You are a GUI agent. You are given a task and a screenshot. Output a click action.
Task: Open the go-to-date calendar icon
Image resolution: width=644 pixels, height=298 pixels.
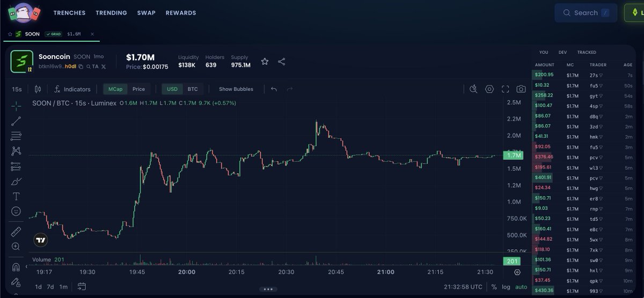coord(82,287)
